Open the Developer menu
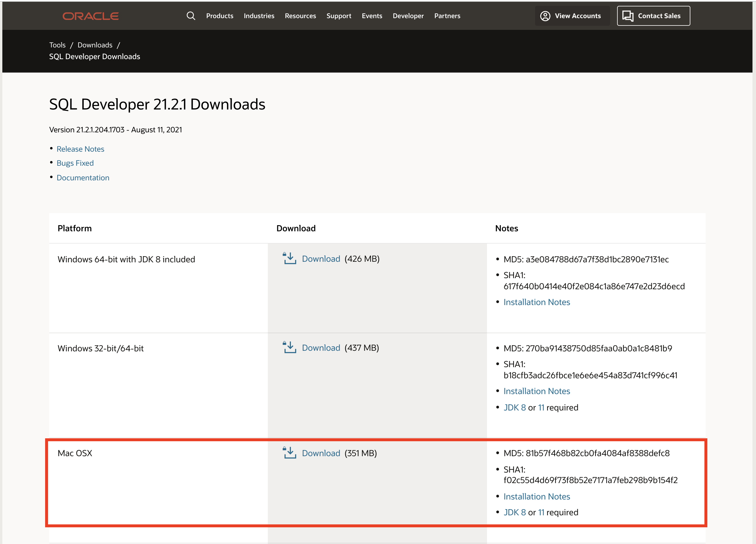This screenshot has width=756, height=544. [x=408, y=16]
